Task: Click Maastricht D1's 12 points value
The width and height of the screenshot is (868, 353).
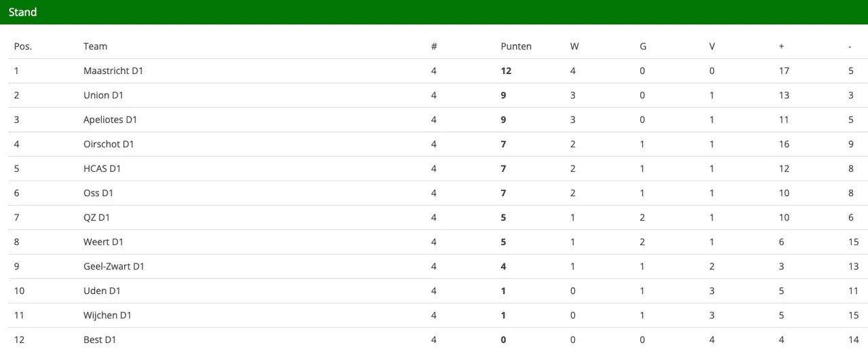Action: [506, 71]
